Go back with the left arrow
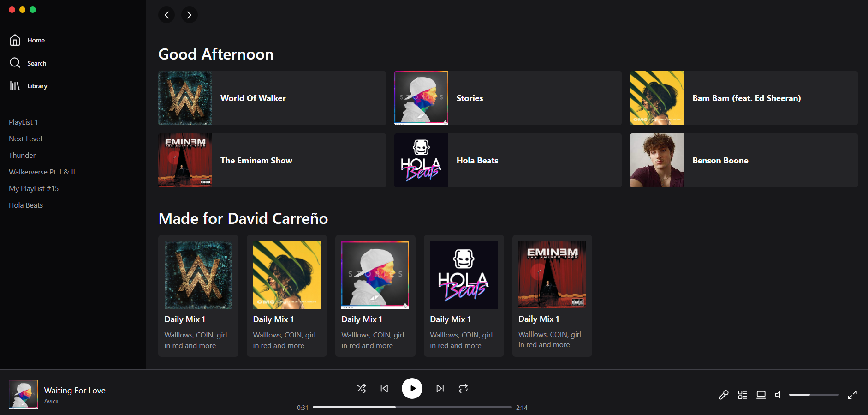Screen dimensions: 868x415 click(x=166, y=15)
